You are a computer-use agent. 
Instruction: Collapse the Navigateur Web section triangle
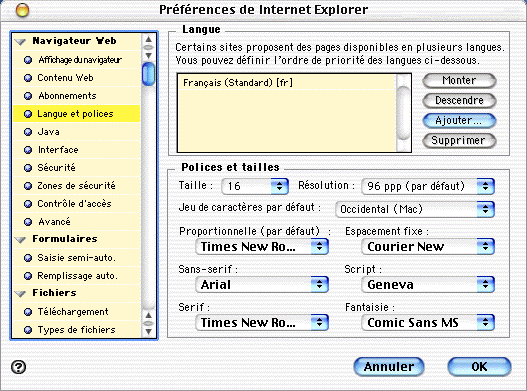coord(20,42)
